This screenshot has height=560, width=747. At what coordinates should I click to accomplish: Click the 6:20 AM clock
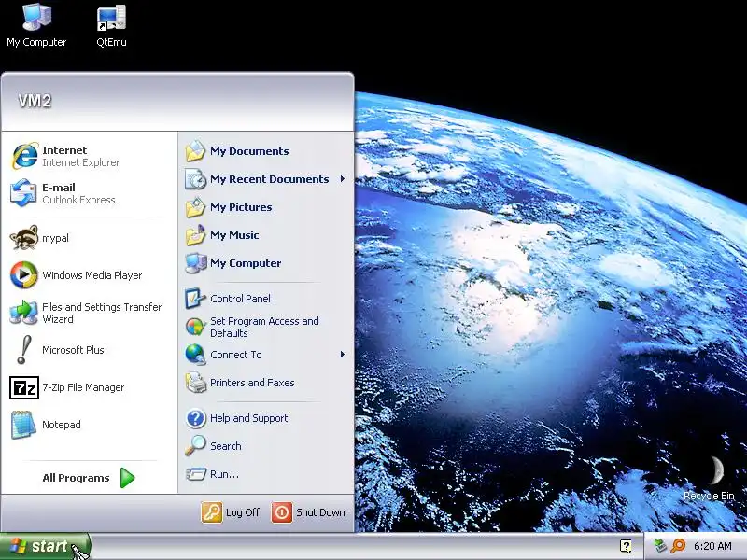click(712, 546)
